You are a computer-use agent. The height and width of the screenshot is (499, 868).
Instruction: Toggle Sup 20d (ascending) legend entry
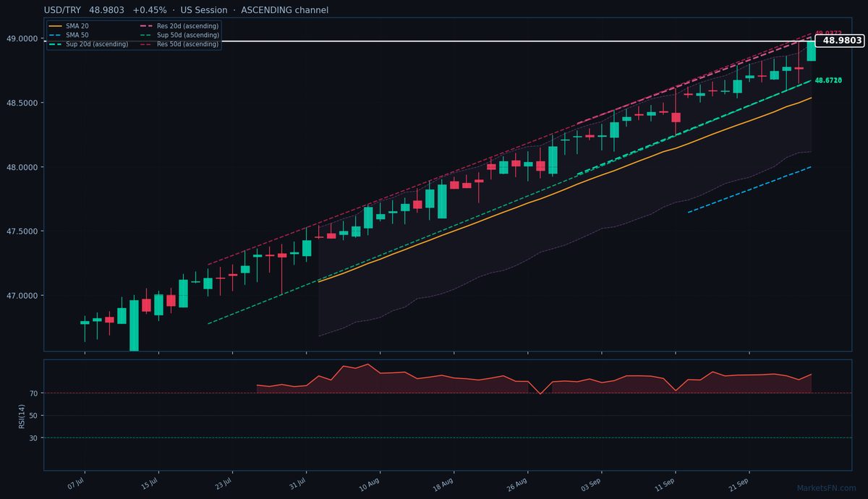[x=88, y=44]
